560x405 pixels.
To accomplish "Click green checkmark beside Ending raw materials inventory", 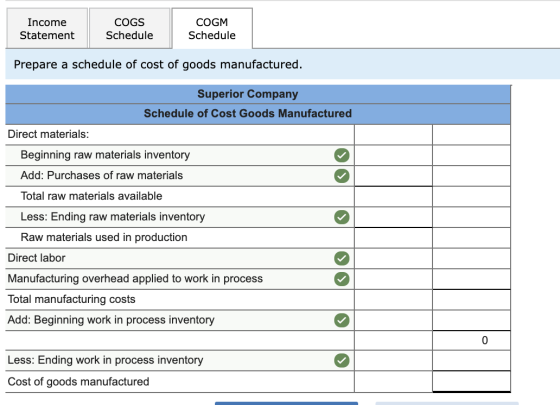I will [x=342, y=217].
